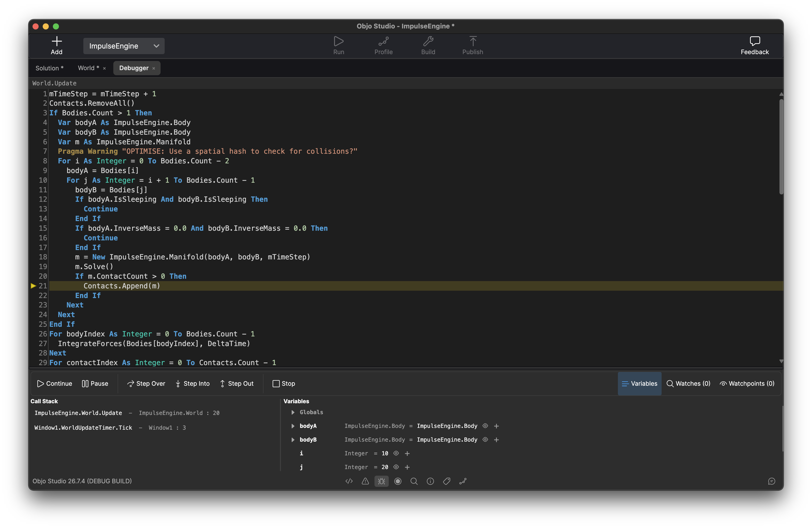Open the ImpulseEngine target dropdown

(124, 46)
